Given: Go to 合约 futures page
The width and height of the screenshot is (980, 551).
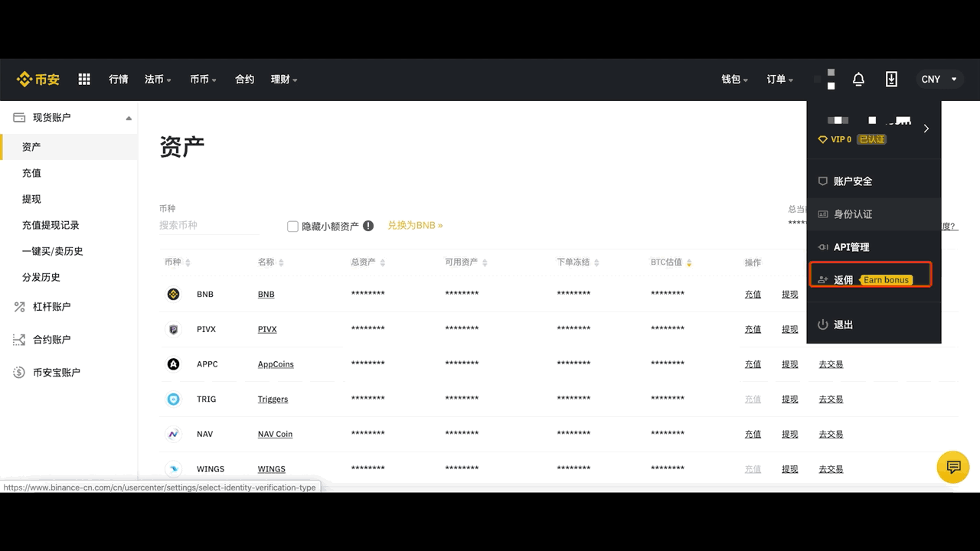Looking at the screenshot, I should pyautogui.click(x=244, y=80).
